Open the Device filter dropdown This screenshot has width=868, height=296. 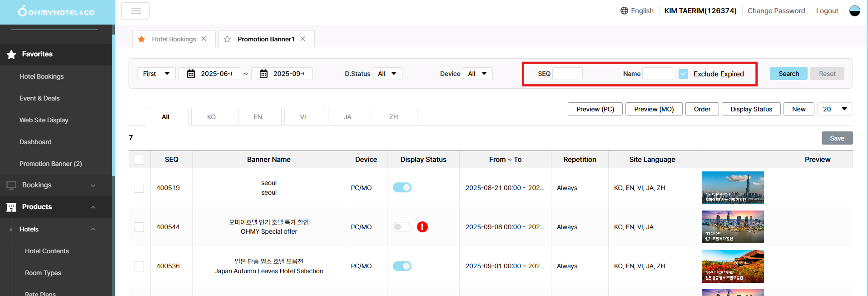tap(477, 74)
